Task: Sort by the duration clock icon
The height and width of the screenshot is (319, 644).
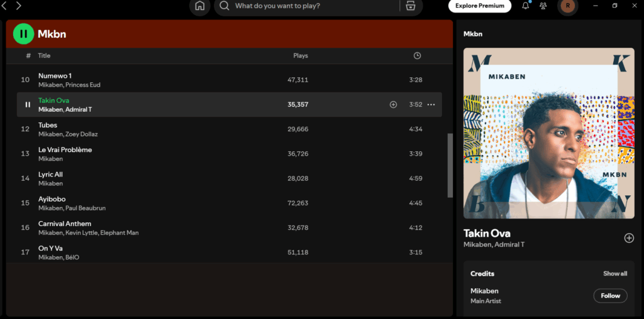Action: point(418,56)
